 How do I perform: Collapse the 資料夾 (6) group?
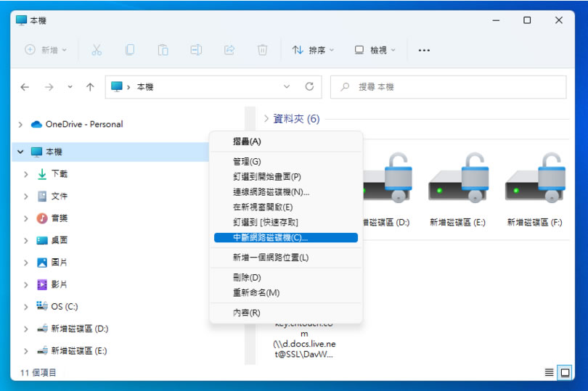coord(266,118)
